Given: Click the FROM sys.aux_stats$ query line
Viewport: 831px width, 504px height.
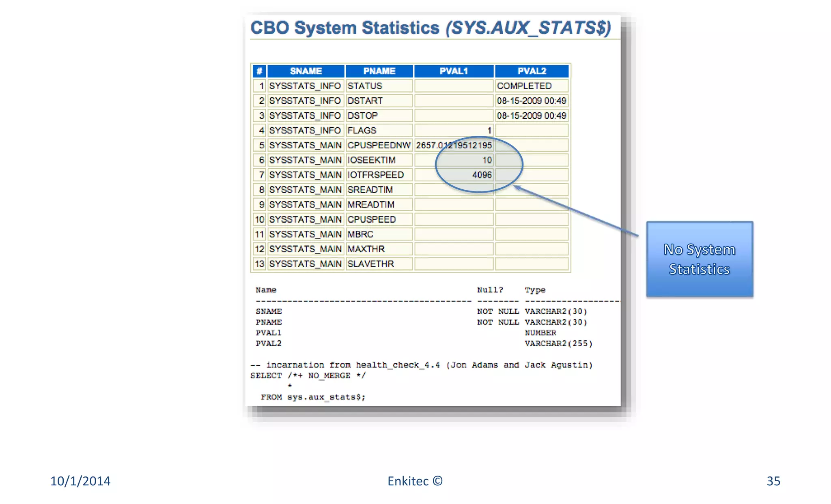Looking at the screenshot, I should coord(313,397).
